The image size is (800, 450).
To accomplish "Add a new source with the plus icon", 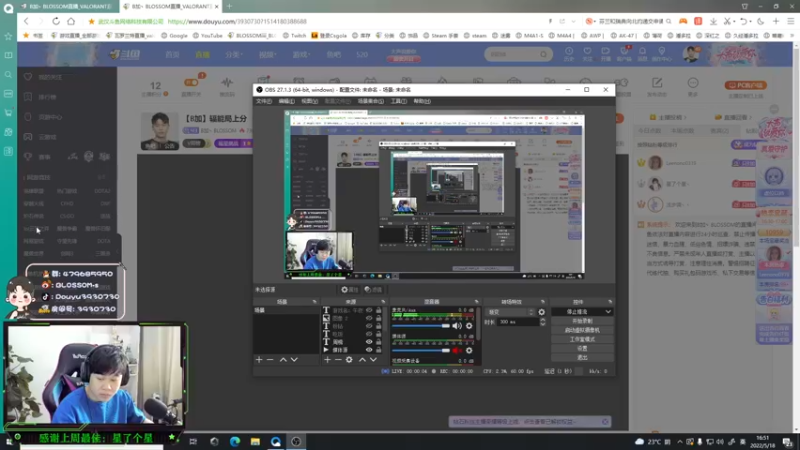I will tap(327, 360).
